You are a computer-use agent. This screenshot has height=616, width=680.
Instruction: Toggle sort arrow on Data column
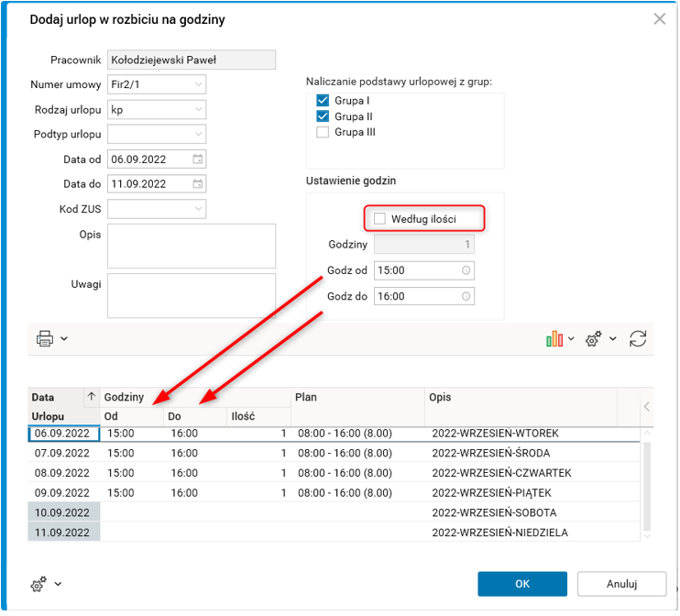click(92, 397)
